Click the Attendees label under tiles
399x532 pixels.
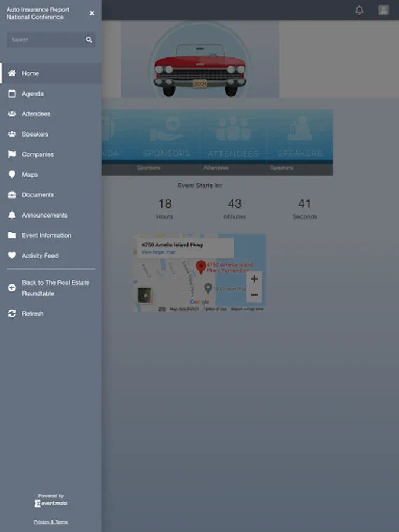[216, 168]
